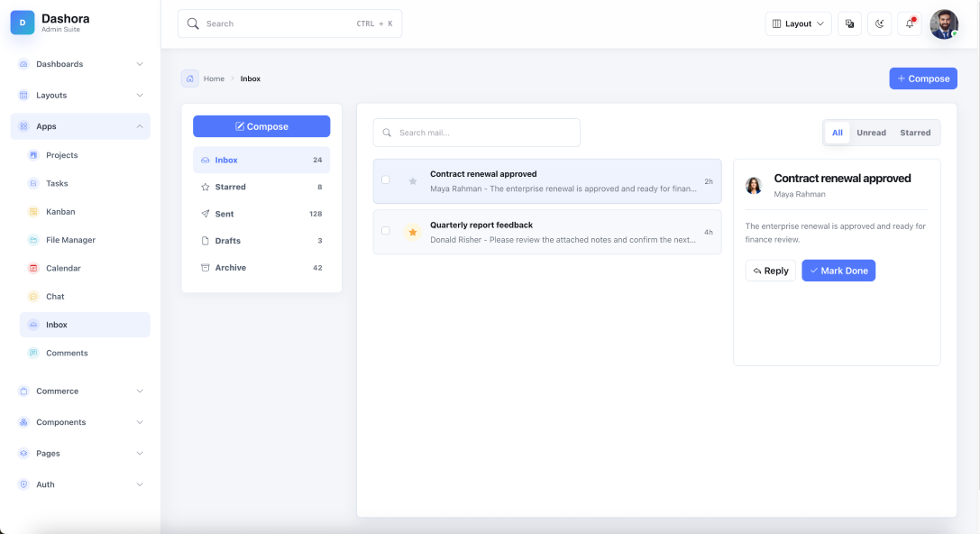The width and height of the screenshot is (980, 534).
Task: Expand the Commerce menu chevron
Action: pyautogui.click(x=140, y=391)
